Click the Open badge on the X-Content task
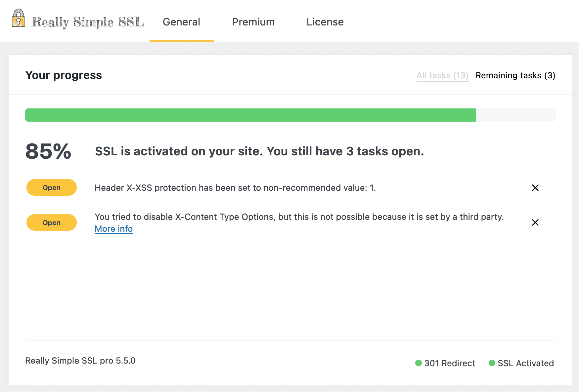The height and width of the screenshot is (392, 579). pos(51,222)
